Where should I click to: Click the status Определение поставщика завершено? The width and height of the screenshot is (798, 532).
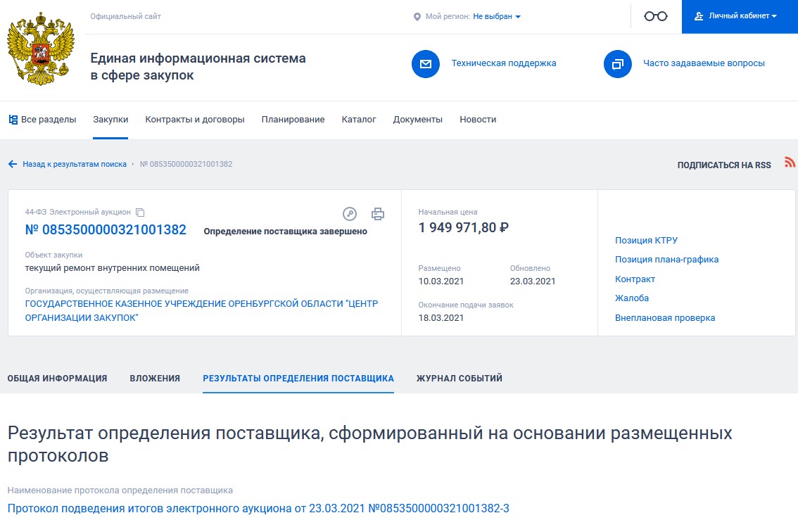[x=286, y=231]
